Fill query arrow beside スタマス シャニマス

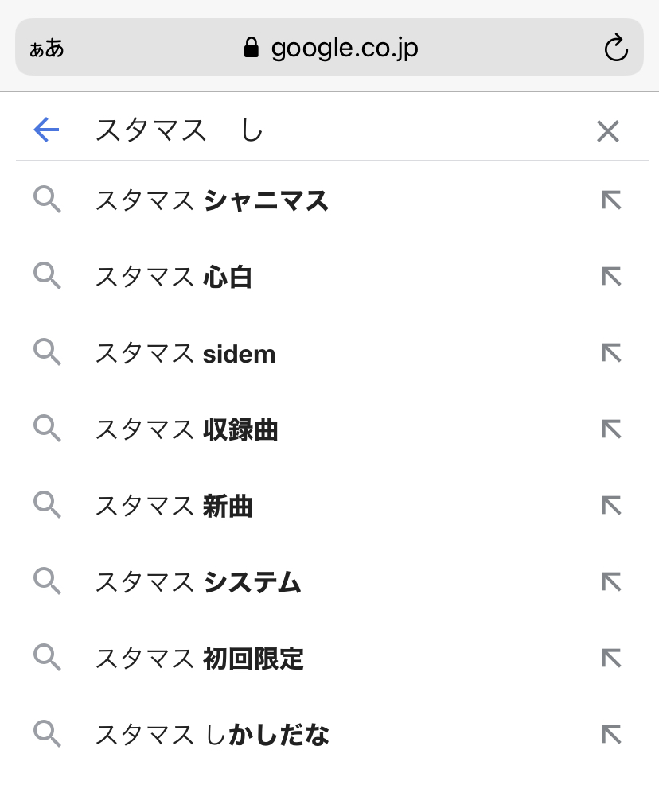click(x=611, y=200)
